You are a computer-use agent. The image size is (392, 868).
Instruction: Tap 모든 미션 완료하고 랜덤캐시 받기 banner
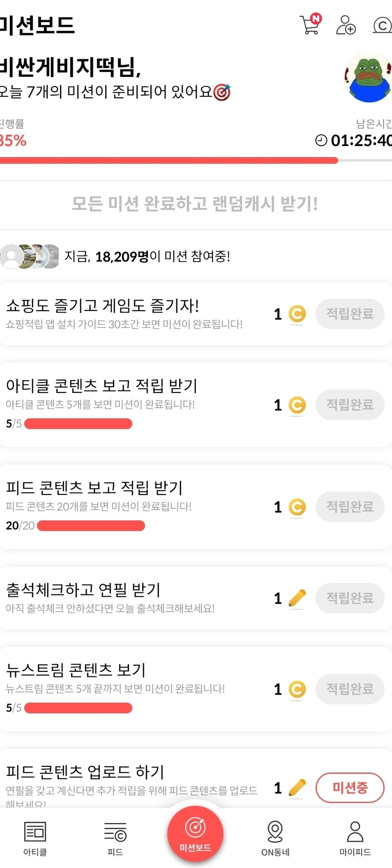(x=195, y=204)
